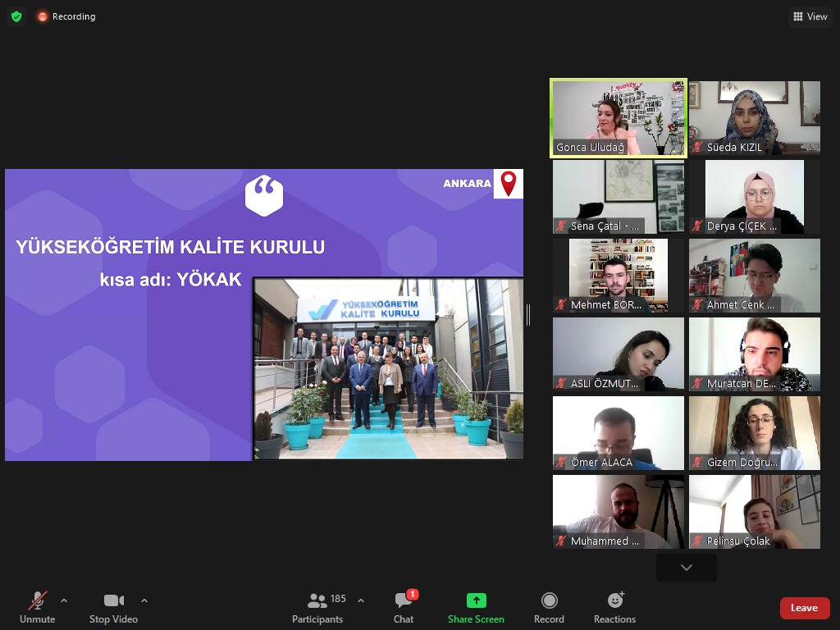Select Gonca Uludağ's video thumbnail
This screenshot has height=630, width=840.
[619, 118]
